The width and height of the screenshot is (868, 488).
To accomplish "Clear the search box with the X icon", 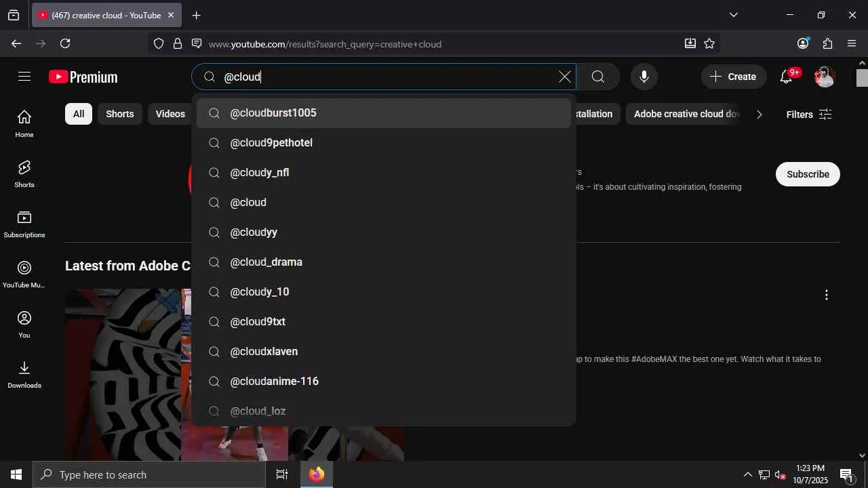I will (x=564, y=77).
